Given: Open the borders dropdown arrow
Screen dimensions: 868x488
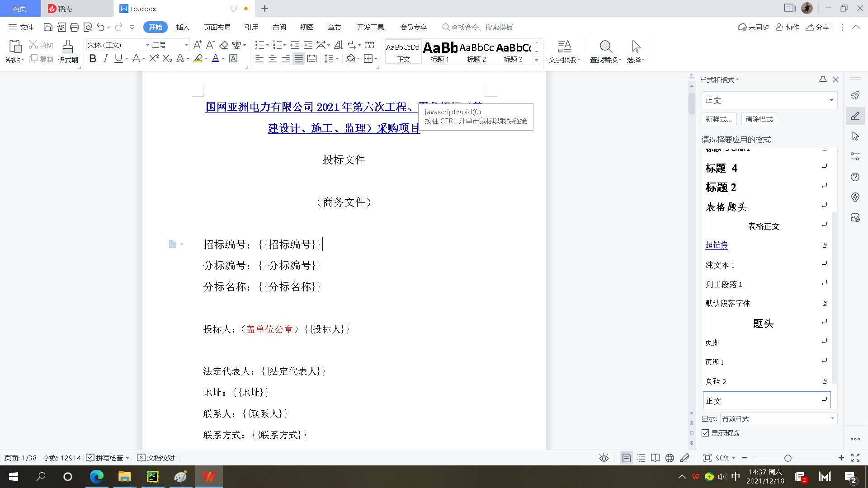Looking at the screenshot, I should [x=376, y=58].
